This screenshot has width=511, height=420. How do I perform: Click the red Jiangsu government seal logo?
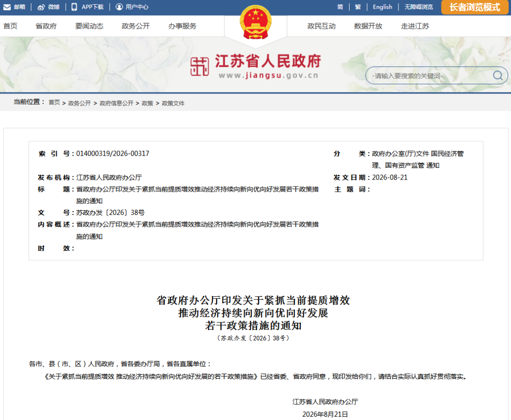point(200,66)
